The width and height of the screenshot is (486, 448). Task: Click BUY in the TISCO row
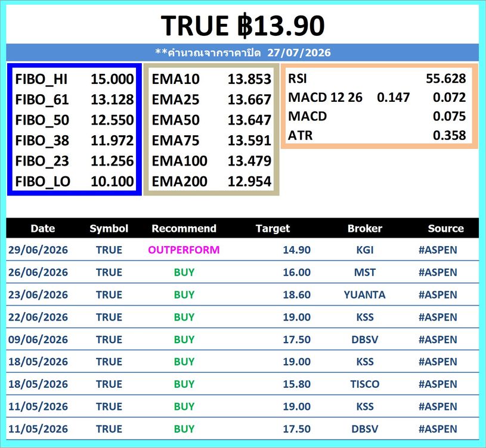tap(184, 384)
